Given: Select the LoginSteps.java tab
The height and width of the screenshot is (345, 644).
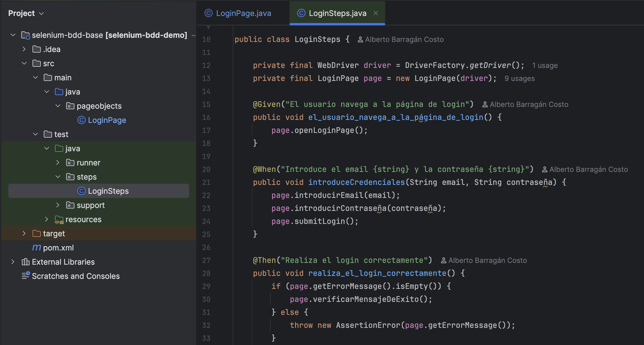Looking at the screenshot, I should 337,13.
